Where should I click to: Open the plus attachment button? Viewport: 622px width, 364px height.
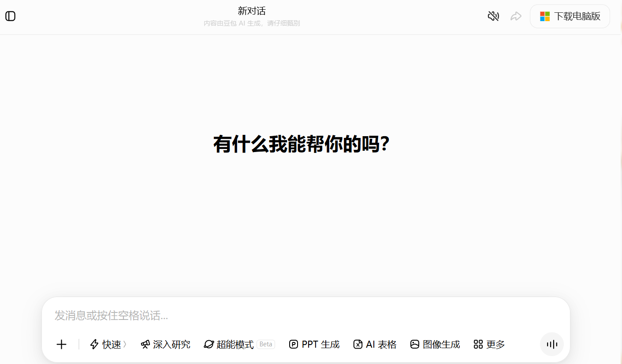coord(61,345)
